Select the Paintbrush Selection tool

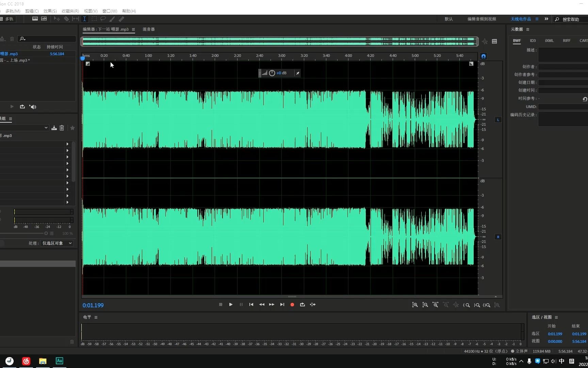tap(112, 19)
